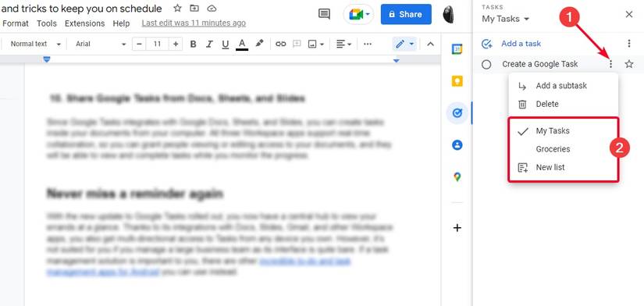Open the Tools menu

coord(47,23)
